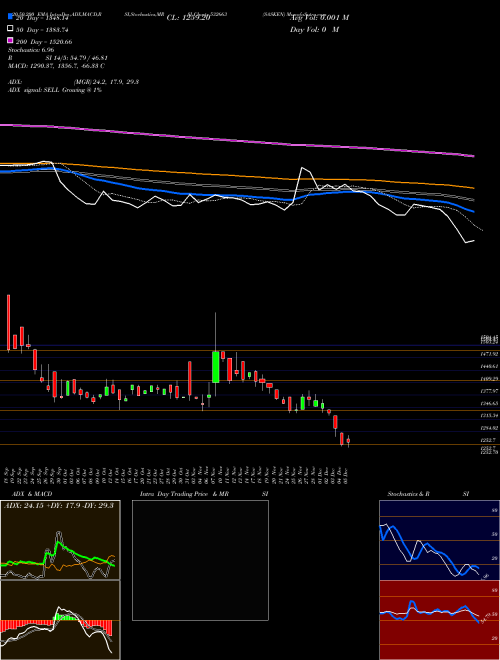The width and height of the screenshot is (500, 660).
Task: Click the white 50 Day legend swatch
Action: tap(11, 29)
